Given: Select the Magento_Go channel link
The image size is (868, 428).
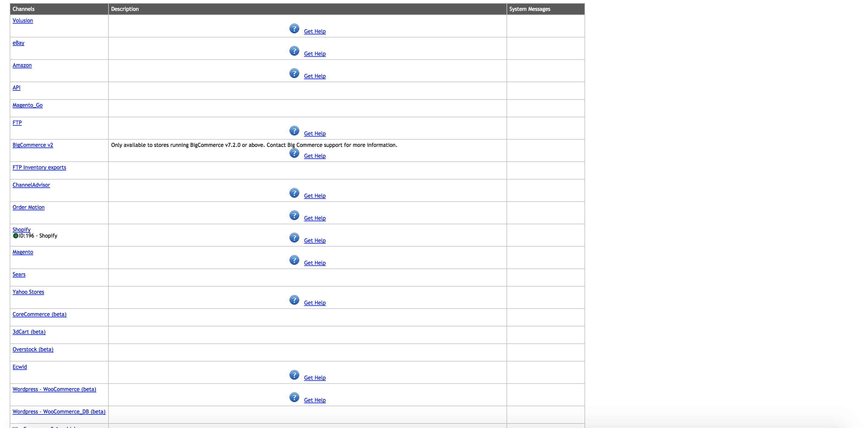Looking at the screenshot, I should pyautogui.click(x=27, y=105).
